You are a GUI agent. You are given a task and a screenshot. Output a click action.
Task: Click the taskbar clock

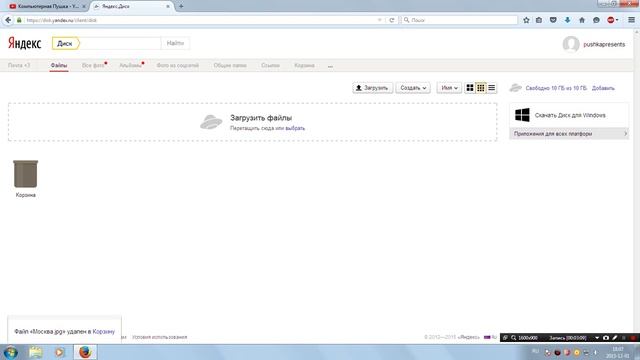pos(617,352)
